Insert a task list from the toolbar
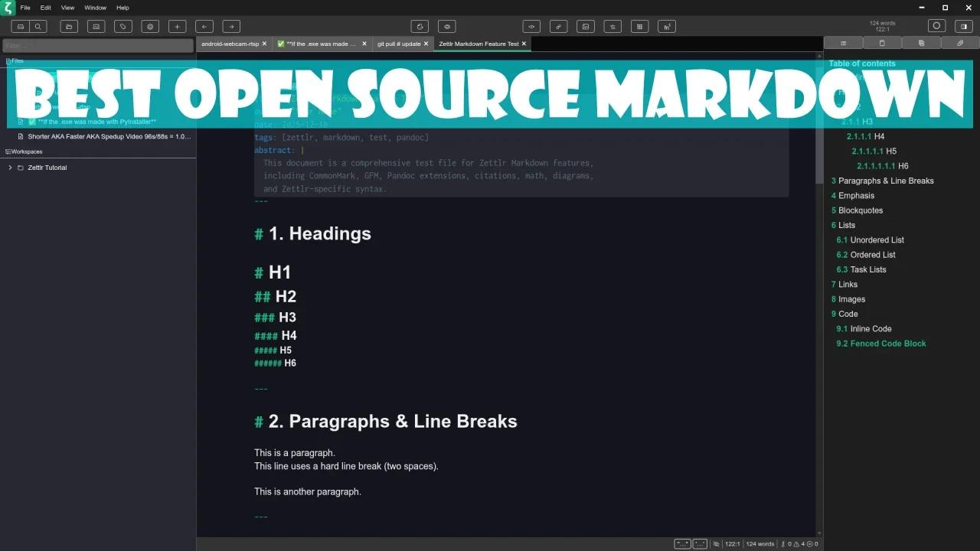 [x=612, y=26]
